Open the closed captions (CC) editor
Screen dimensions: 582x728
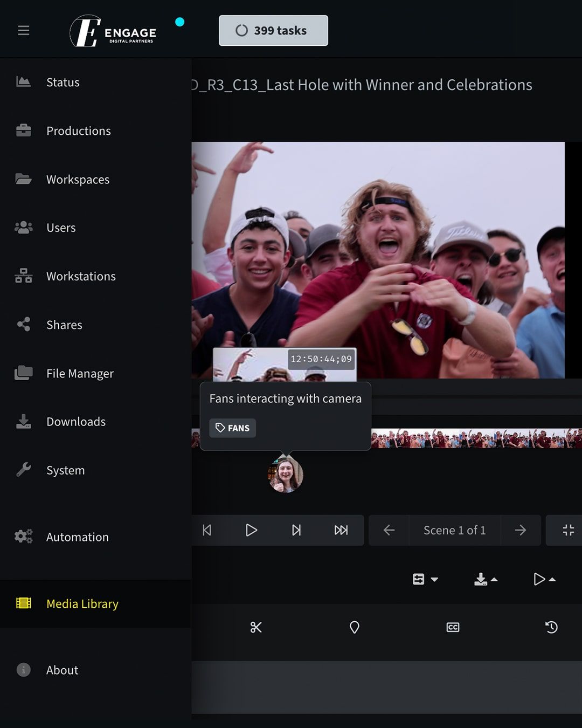[453, 627]
